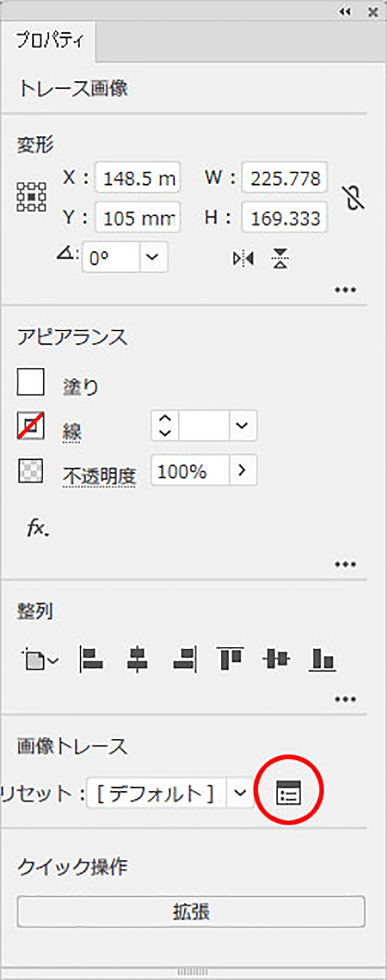The height and width of the screenshot is (980, 387).
Task: Click the X position input field
Action: (138, 178)
